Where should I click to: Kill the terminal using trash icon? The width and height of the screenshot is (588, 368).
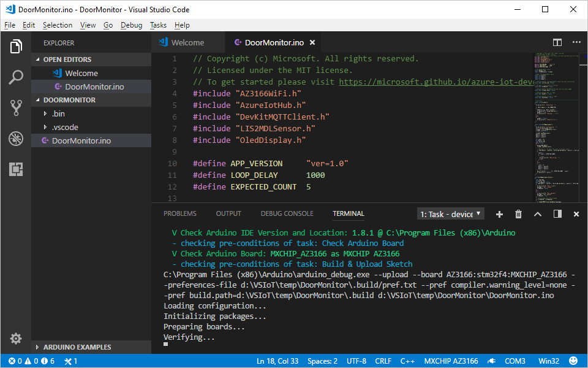click(519, 214)
